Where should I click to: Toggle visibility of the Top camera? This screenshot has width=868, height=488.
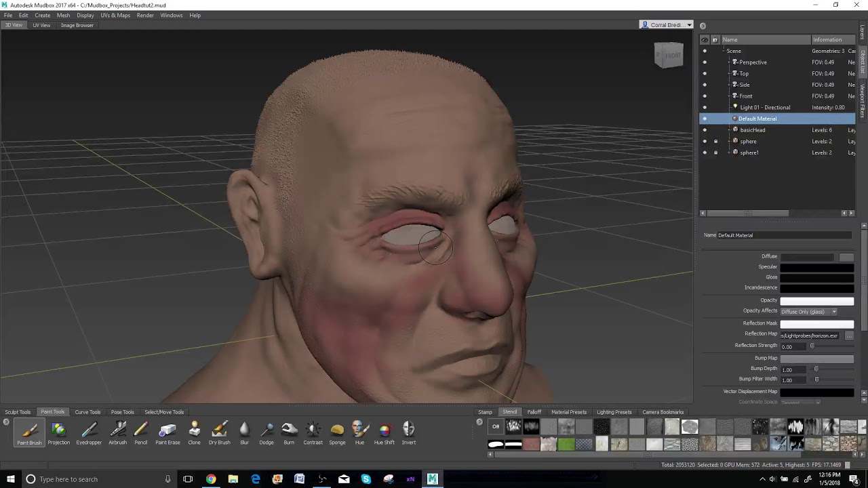(705, 74)
